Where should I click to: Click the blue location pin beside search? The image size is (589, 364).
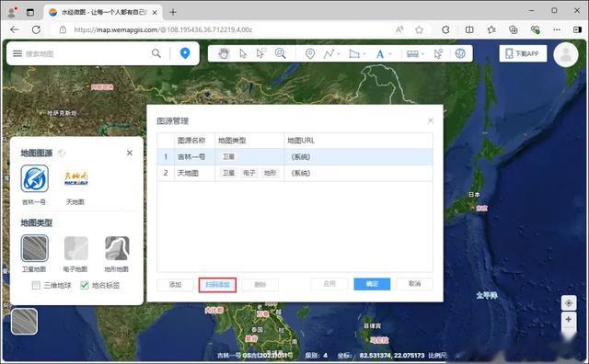click(x=185, y=53)
